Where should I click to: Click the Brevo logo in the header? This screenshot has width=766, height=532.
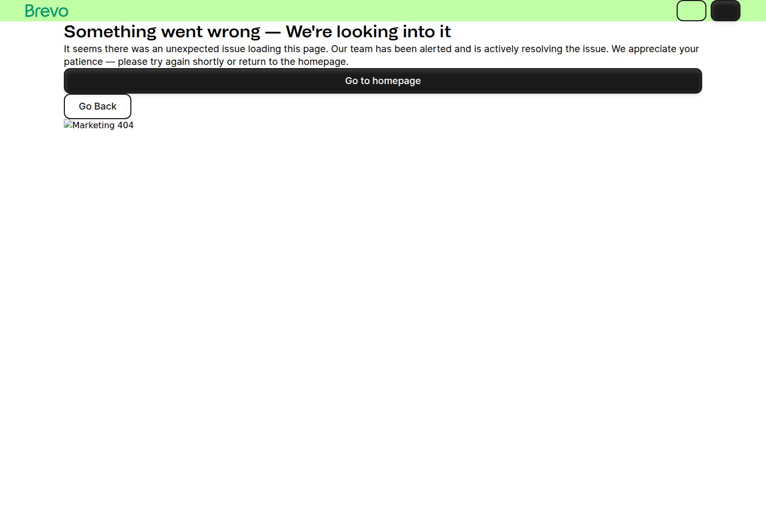47,11
